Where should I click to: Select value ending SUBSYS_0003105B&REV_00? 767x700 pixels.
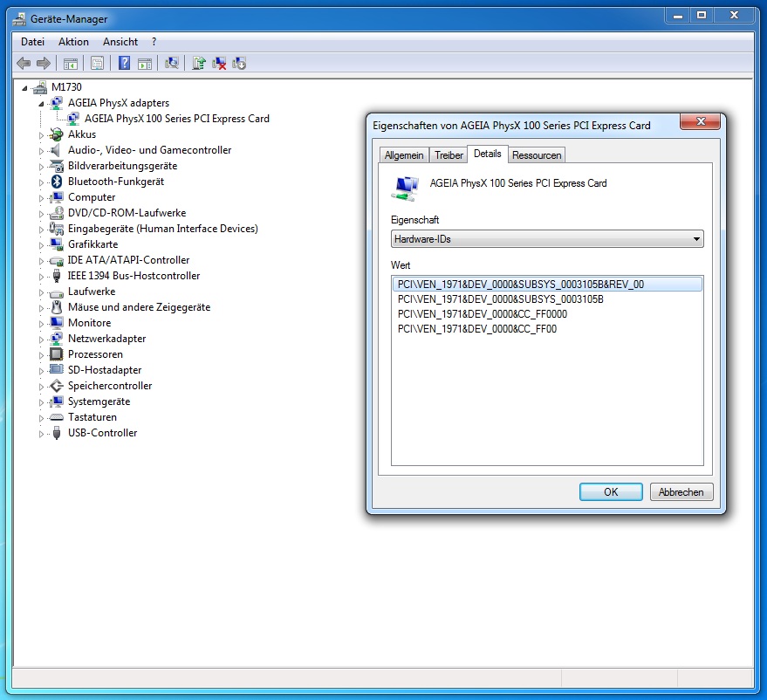(547, 285)
